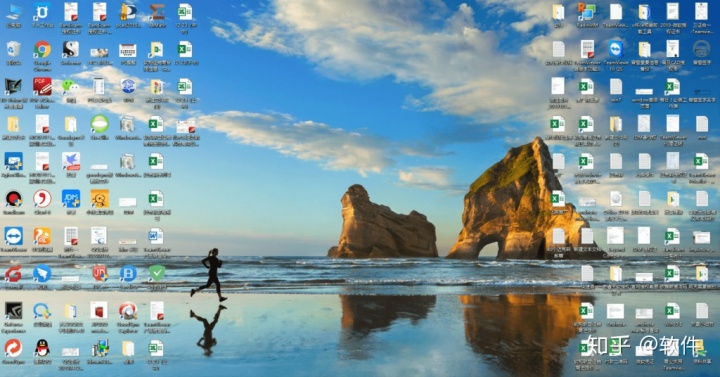Screen dimensions: 720x377
Task: Open the blue circle B shortcut
Action: [128, 274]
